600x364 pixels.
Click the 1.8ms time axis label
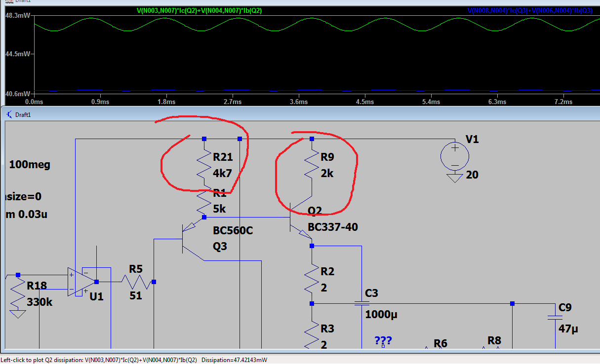pyautogui.click(x=166, y=102)
